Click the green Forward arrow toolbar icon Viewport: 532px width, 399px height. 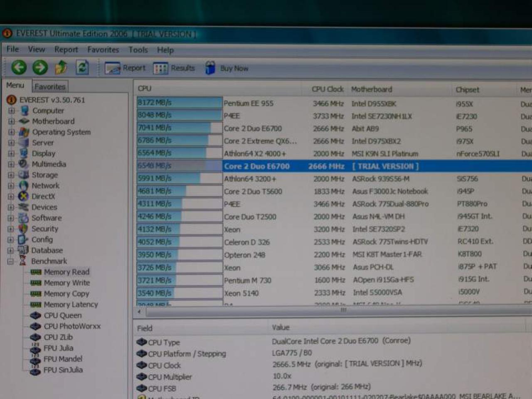click(40, 67)
